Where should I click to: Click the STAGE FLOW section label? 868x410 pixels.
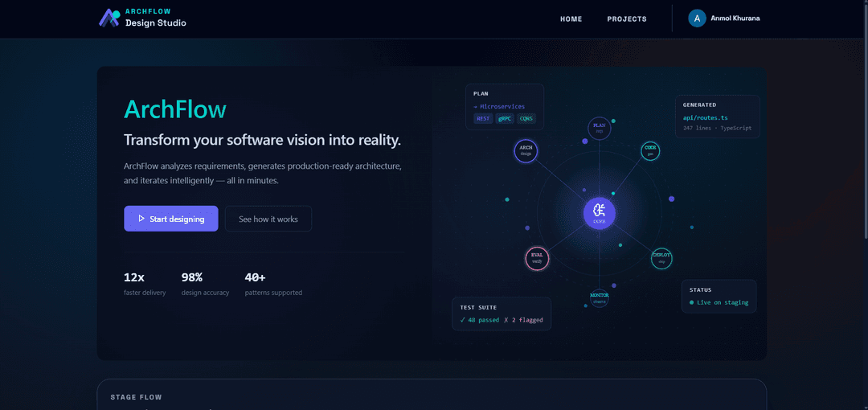tap(136, 397)
